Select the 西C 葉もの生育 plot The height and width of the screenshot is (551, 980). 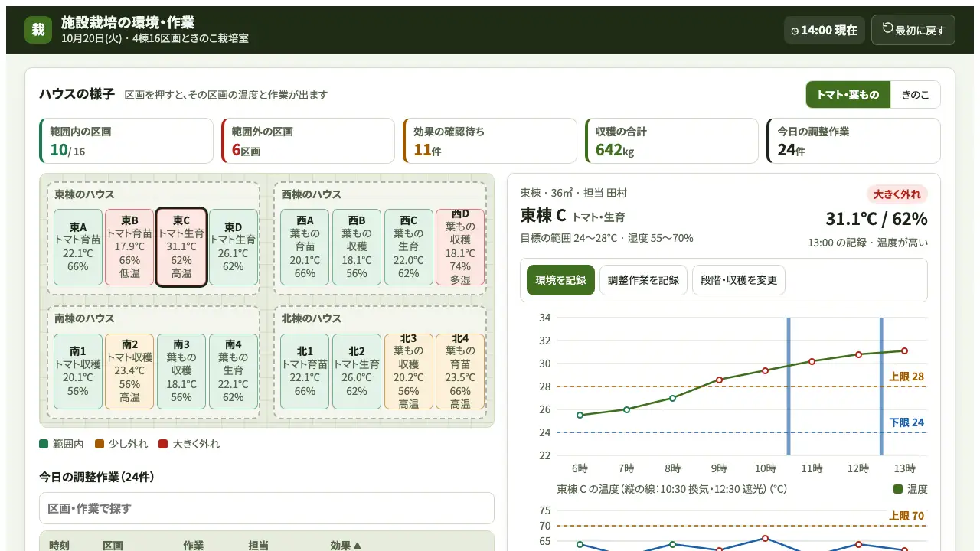pyautogui.click(x=409, y=247)
